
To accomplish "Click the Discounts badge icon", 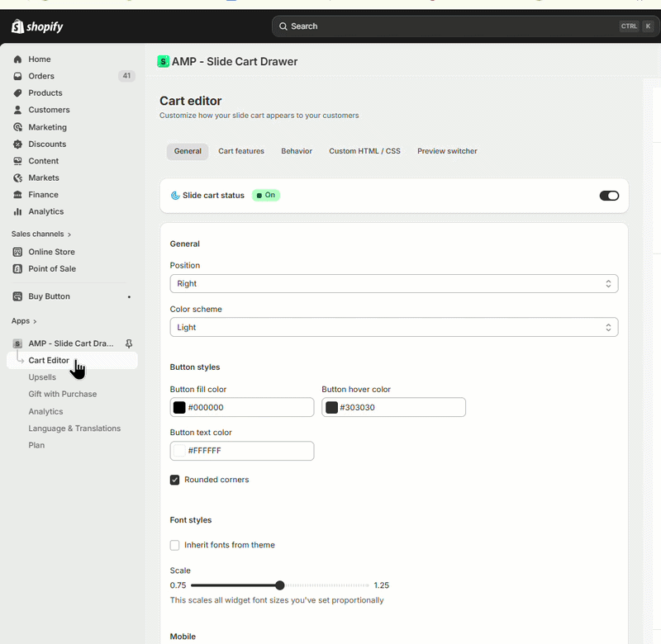I will [x=17, y=144].
